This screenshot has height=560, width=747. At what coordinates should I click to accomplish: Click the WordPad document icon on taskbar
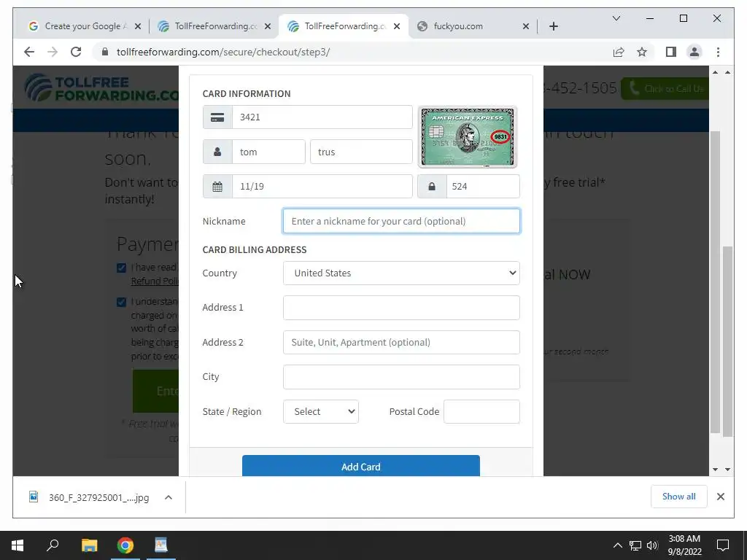click(x=161, y=545)
